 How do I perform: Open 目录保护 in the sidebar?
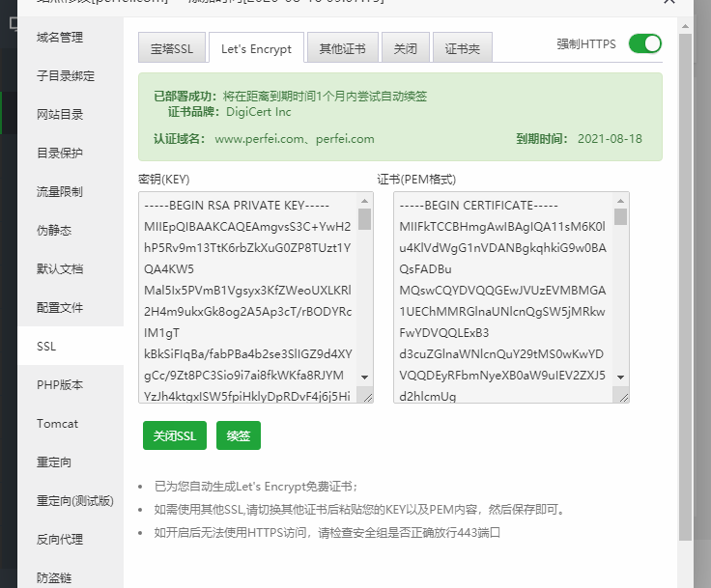[71, 153]
